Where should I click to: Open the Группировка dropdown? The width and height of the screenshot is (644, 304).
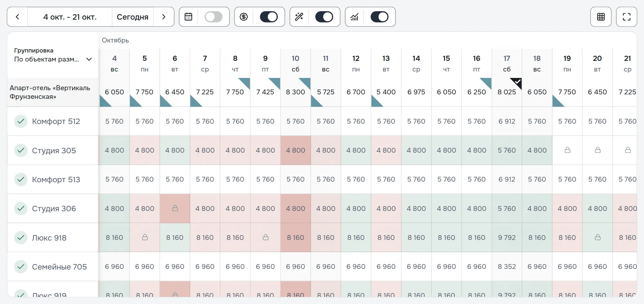pos(53,55)
